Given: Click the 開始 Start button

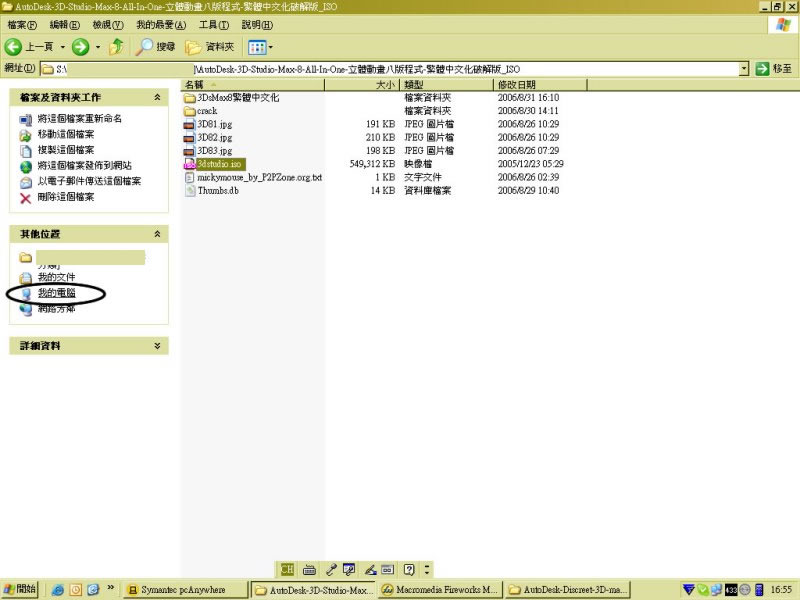Looking at the screenshot, I should [20, 589].
